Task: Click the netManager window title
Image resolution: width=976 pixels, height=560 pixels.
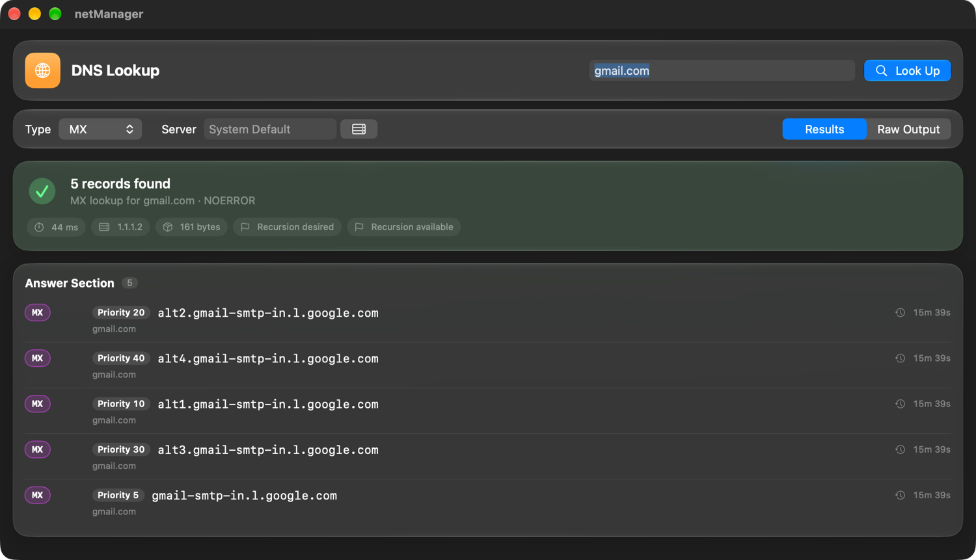Action: [x=109, y=14]
